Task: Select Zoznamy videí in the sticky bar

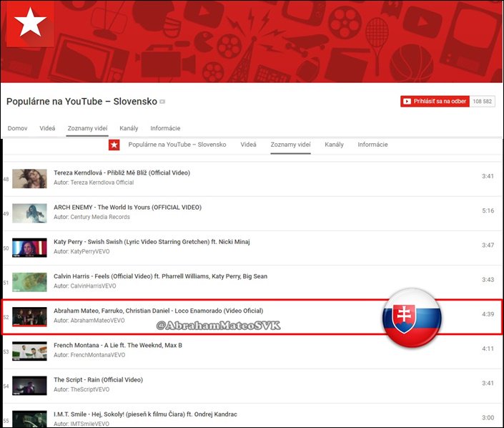Action: [x=290, y=145]
